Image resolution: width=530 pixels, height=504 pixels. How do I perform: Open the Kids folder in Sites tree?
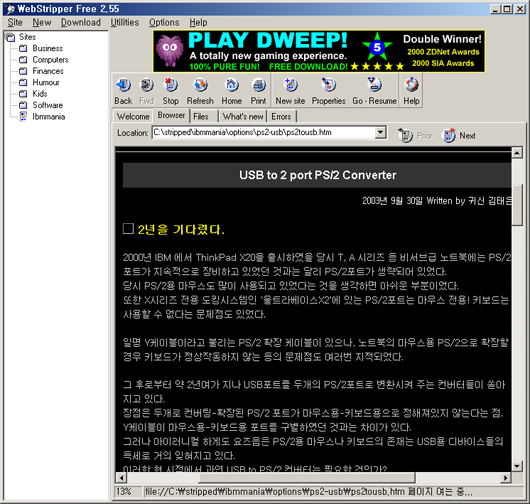(x=33, y=94)
